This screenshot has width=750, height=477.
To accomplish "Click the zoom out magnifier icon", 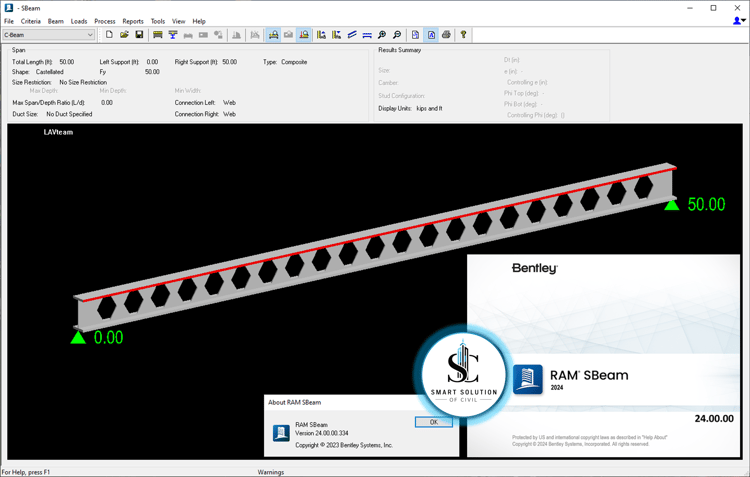I will point(397,34).
